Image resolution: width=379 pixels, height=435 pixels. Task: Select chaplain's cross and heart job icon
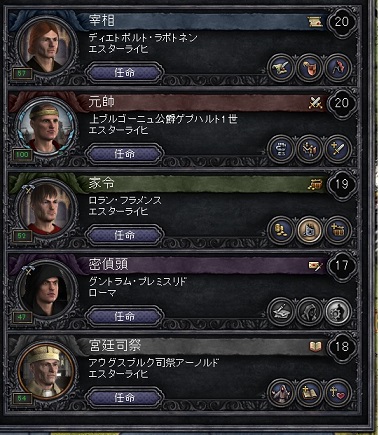(x=338, y=393)
